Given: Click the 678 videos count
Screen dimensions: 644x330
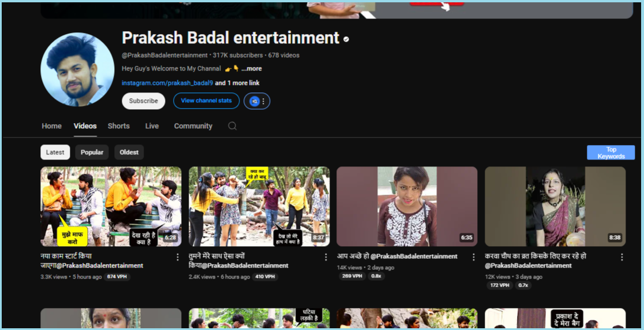Looking at the screenshot, I should [284, 55].
